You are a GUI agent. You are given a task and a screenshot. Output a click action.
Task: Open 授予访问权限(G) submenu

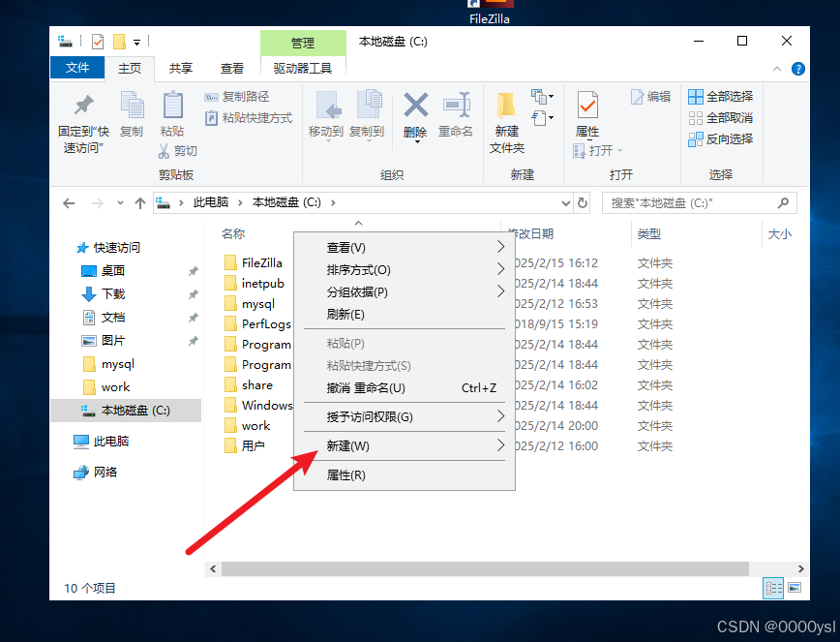pyautogui.click(x=405, y=417)
